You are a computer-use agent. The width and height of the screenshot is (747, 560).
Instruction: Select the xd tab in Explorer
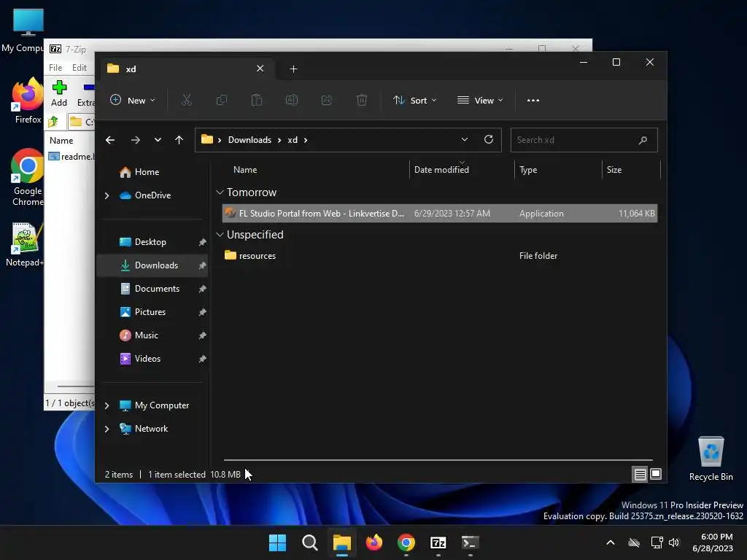coord(186,69)
